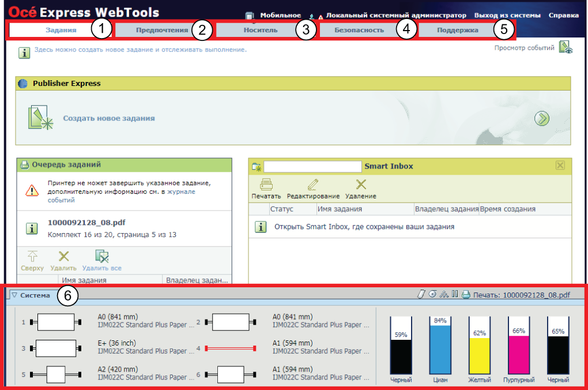Click the Время создания column header
This screenshot has width=588, height=390.
tap(508, 209)
